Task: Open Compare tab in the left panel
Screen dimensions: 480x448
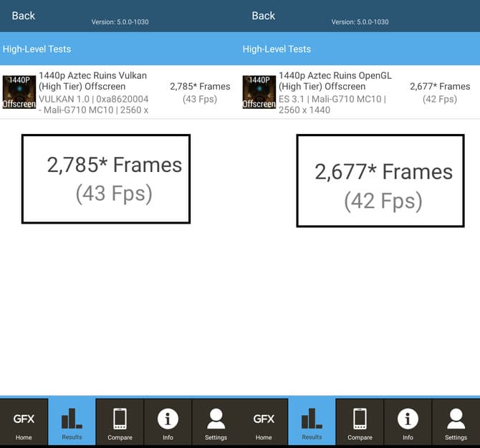Action: (x=120, y=423)
